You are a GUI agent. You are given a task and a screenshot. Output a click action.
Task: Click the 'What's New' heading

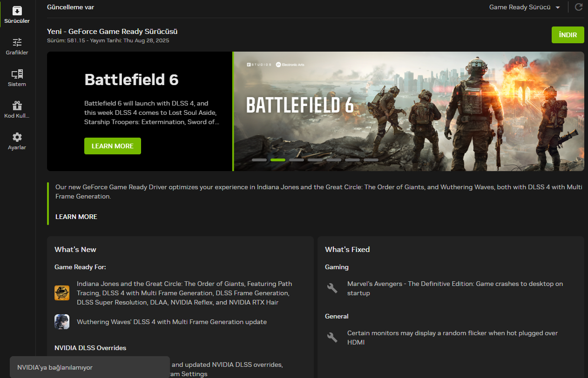click(x=75, y=250)
